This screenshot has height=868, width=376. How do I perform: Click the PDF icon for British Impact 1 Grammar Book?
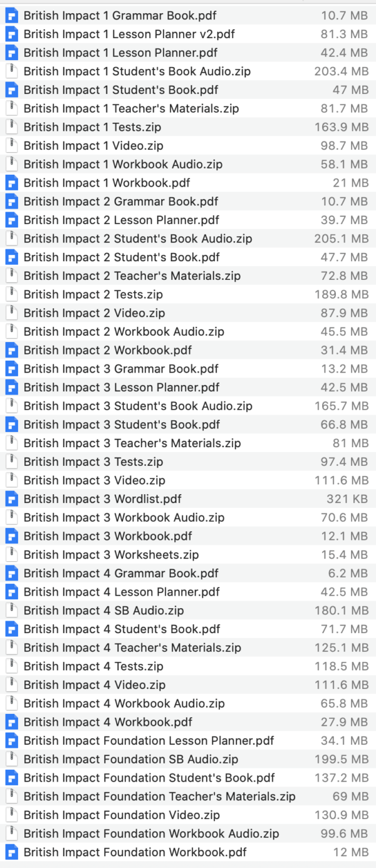(13, 16)
